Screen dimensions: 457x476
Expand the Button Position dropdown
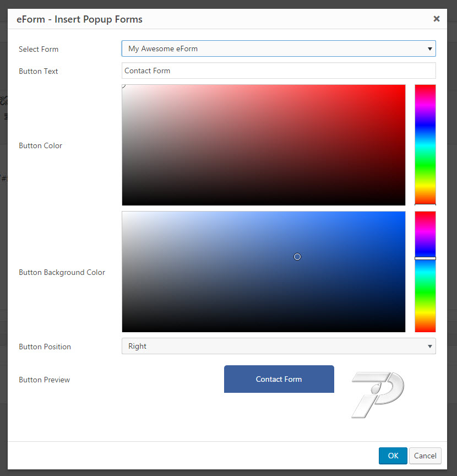click(x=279, y=346)
